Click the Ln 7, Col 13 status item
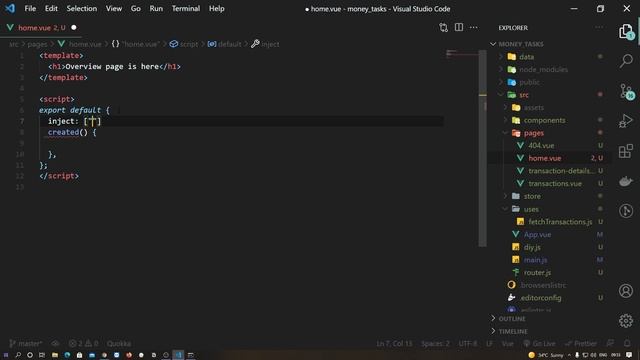Screen dimensions: 640x360 tap(394, 344)
